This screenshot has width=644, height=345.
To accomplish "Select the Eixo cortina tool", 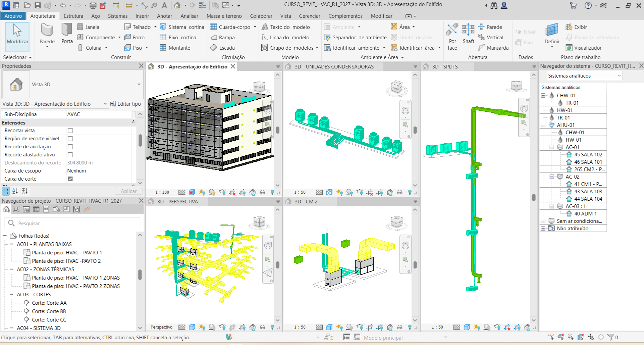I will tap(178, 37).
